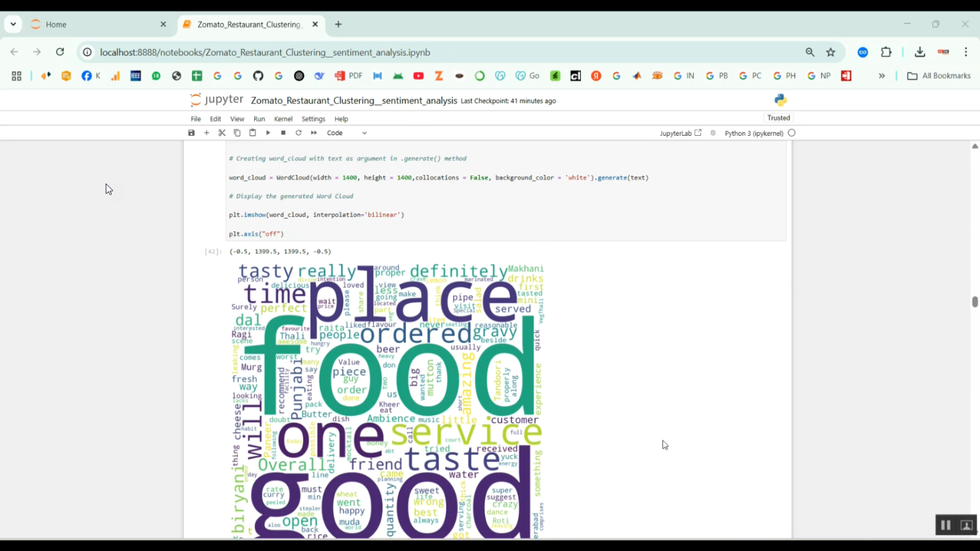Viewport: 980px width, 551px height.
Task: Close the Home browser tab
Action: tap(163, 24)
